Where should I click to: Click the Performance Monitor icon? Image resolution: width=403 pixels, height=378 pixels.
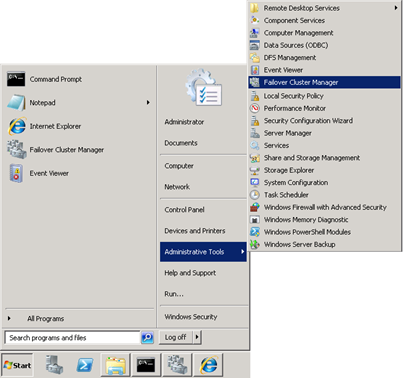coord(255,108)
